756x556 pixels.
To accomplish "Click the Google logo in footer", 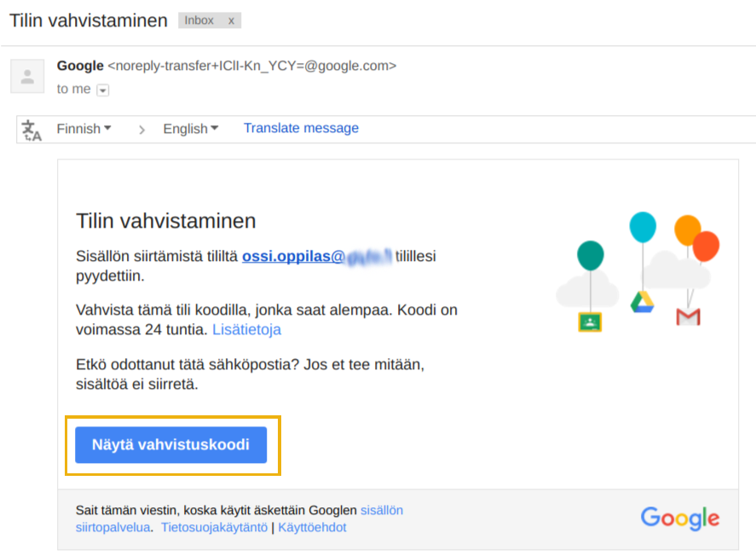I will click(680, 518).
